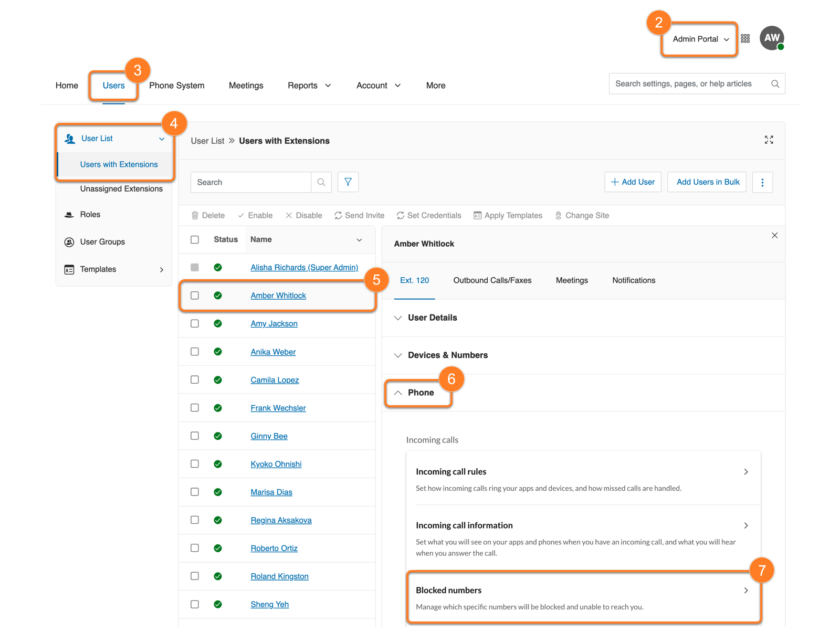Click the Apply Templates toolbar action
The height and width of the screenshot is (632, 840).
point(508,215)
